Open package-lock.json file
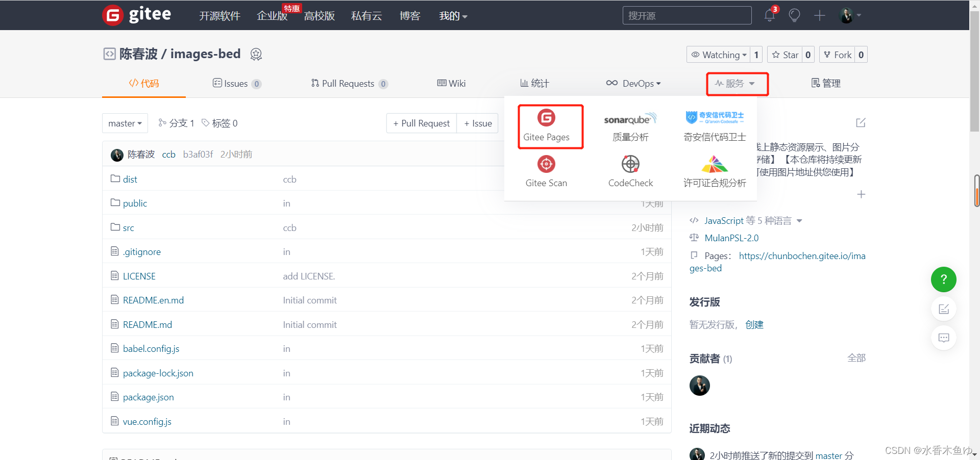Viewport: 980px width, 460px height. pos(158,373)
